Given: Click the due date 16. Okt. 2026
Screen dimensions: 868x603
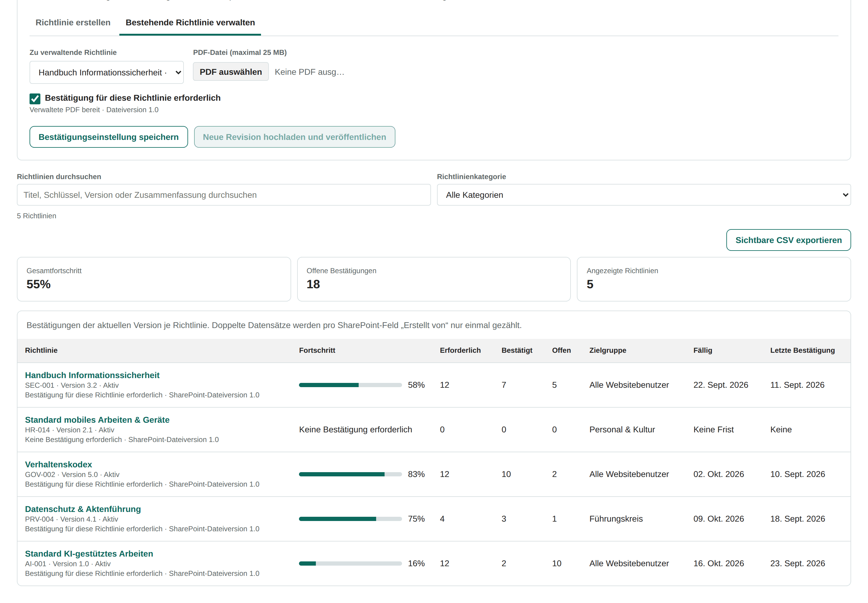Looking at the screenshot, I should [719, 563].
